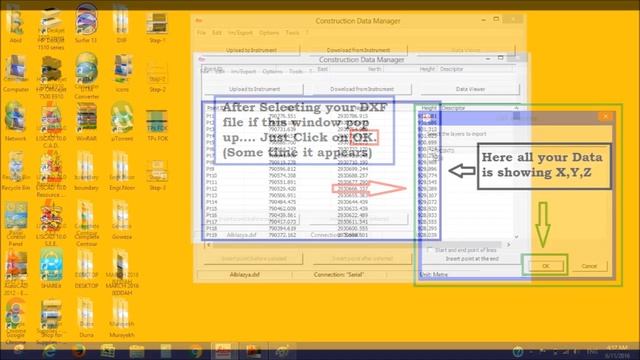Viewport: 640px width, 360px height.
Task: Click the table's horizontal scrollbar left arrow
Action: click(x=209, y=244)
